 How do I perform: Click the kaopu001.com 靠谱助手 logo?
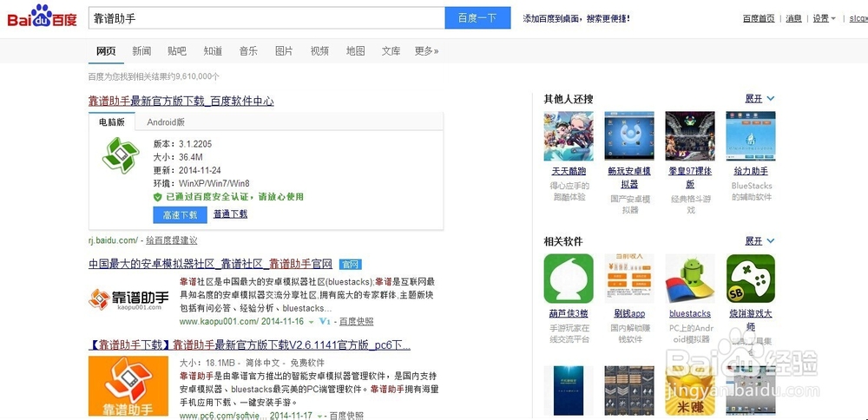129,299
